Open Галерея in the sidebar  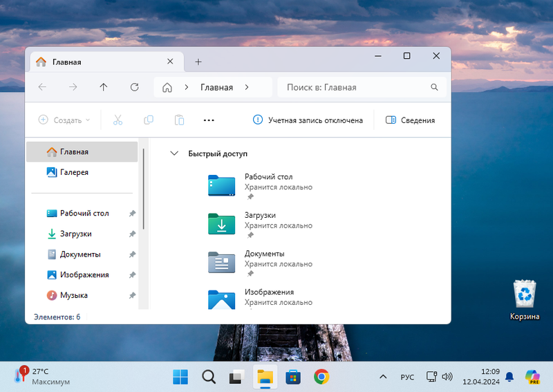[x=82, y=172]
